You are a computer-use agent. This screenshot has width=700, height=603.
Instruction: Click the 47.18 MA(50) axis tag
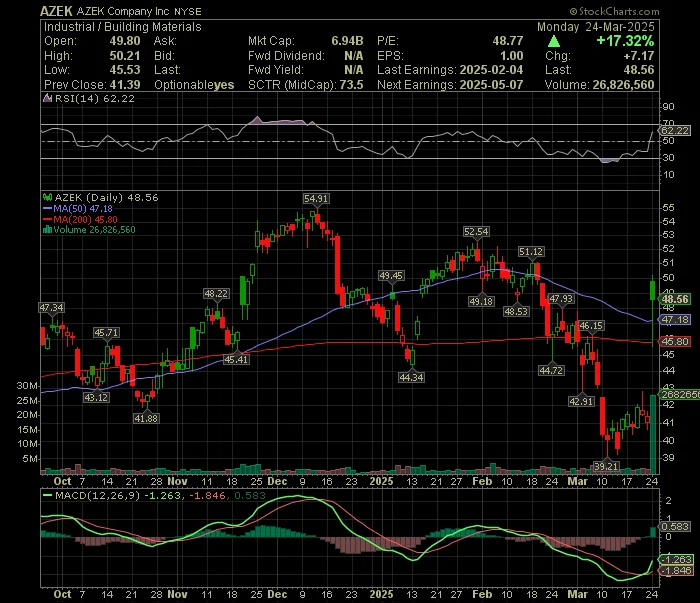[x=675, y=320]
